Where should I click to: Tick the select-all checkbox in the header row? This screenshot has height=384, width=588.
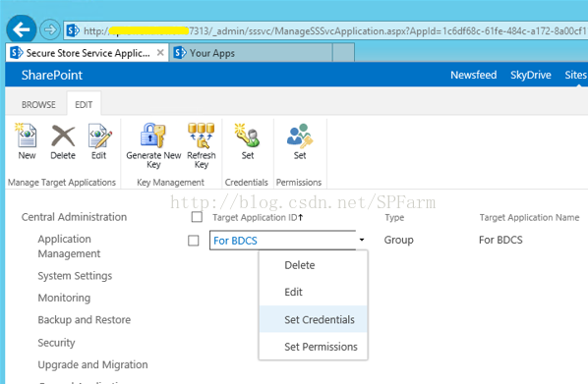197,217
